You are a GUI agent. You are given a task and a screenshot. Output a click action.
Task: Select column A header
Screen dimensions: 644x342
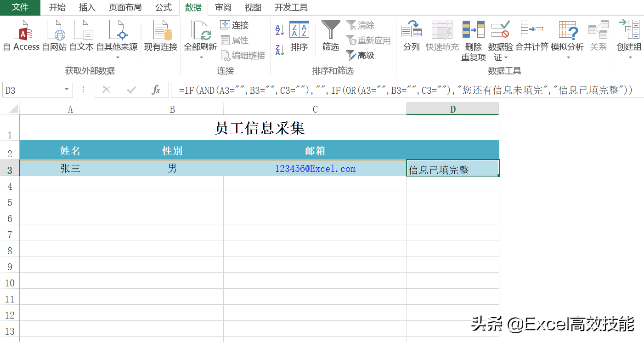tap(70, 109)
